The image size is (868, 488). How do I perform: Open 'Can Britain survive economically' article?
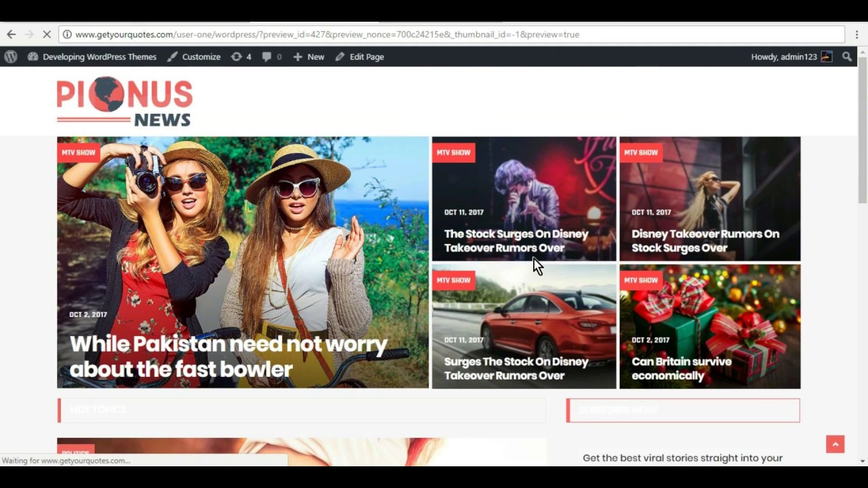682,368
